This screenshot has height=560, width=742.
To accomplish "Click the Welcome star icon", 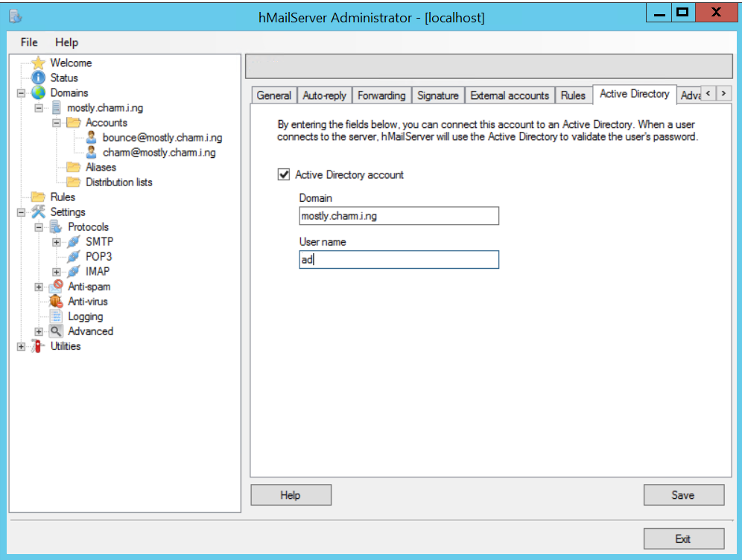I will tap(38, 63).
